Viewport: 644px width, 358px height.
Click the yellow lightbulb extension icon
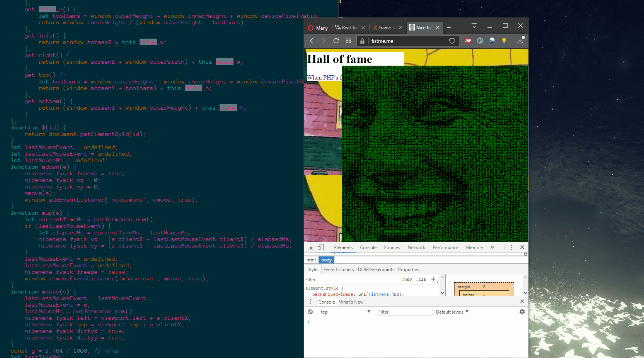504,41
